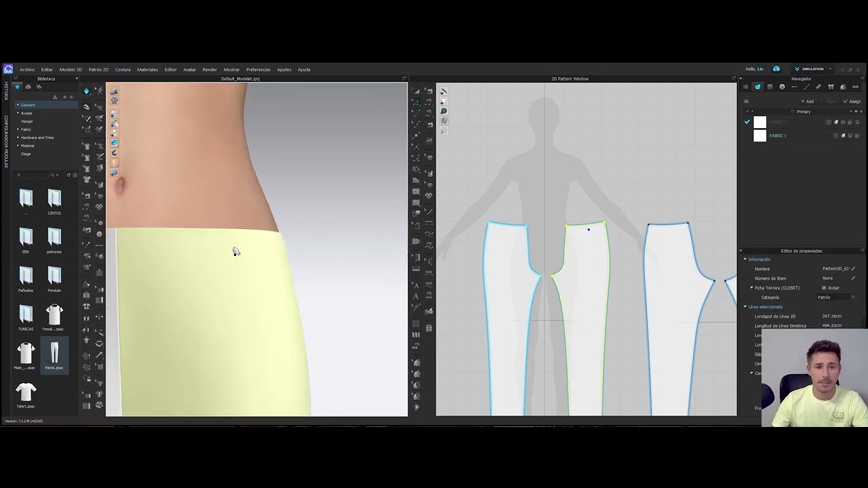Viewport: 868px width, 488px height.
Task: Open the Archivo menu
Action: tap(27, 69)
